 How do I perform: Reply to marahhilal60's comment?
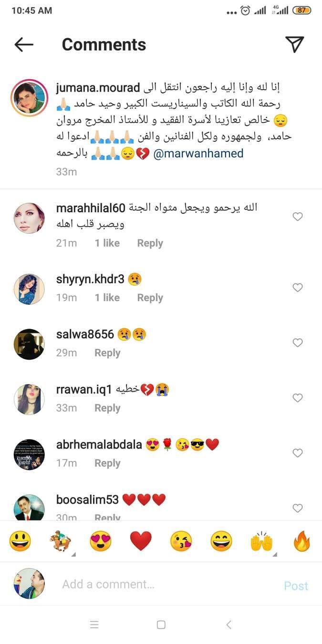click(150, 243)
